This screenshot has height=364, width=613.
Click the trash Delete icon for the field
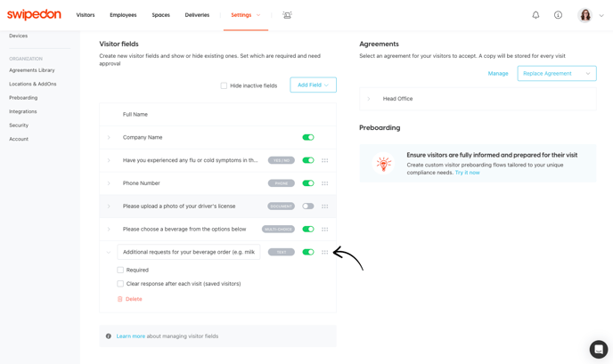point(120,299)
